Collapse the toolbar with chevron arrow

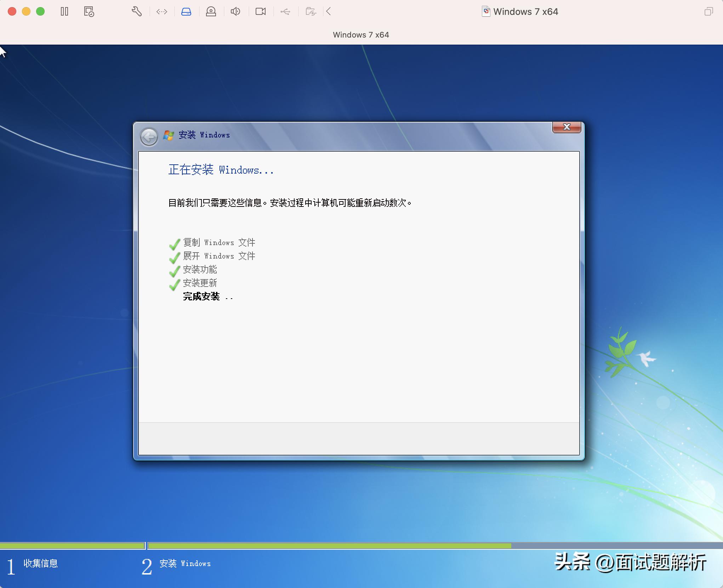(329, 12)
